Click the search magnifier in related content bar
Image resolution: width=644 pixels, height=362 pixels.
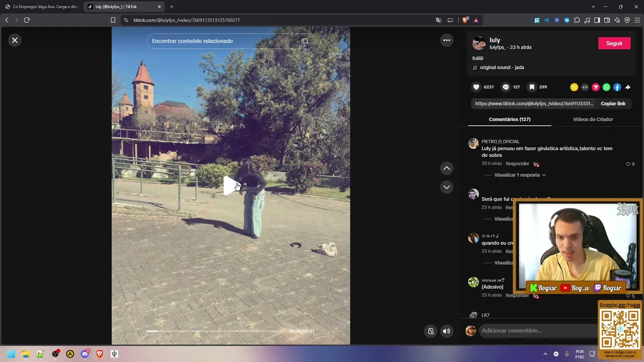point(305,41)
